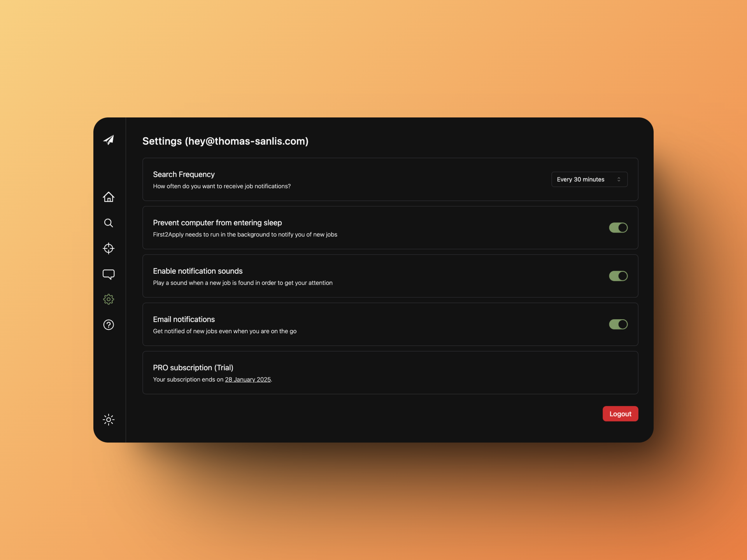The width and height of the screenshot is (747, 560).
Task: Click the Brightness/Theme toggle icon
Action: (x=108, y=419)
